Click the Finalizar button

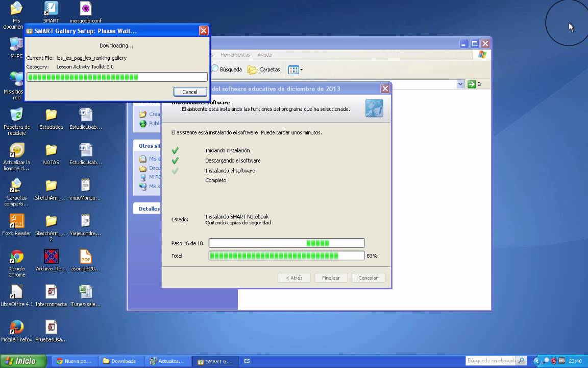(x=331, y=278)
